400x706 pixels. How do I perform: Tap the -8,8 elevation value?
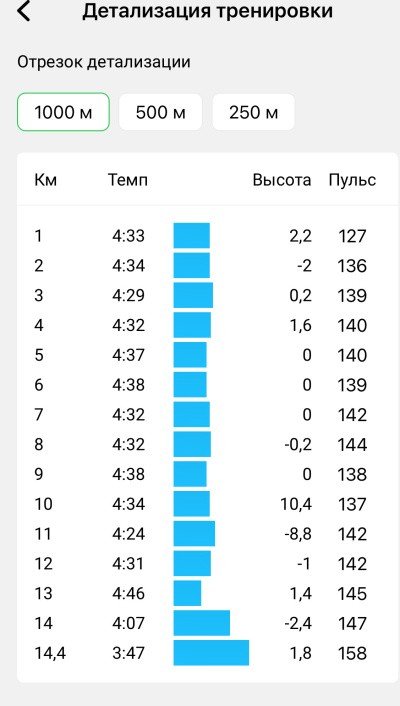298,534
